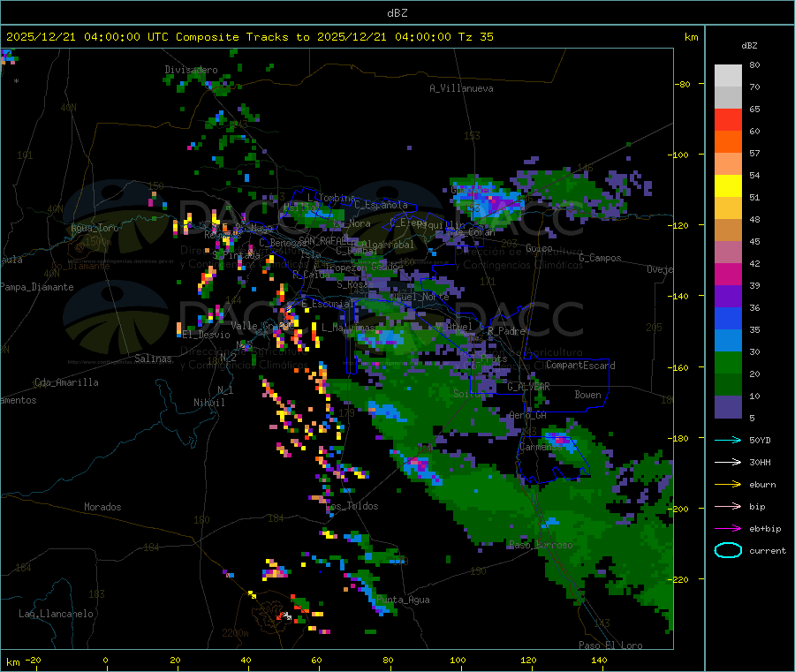Viewport: 795px width, 672px height.
Task: Click the 'Aero_GA' map label
Action: (x=528, y=415)
